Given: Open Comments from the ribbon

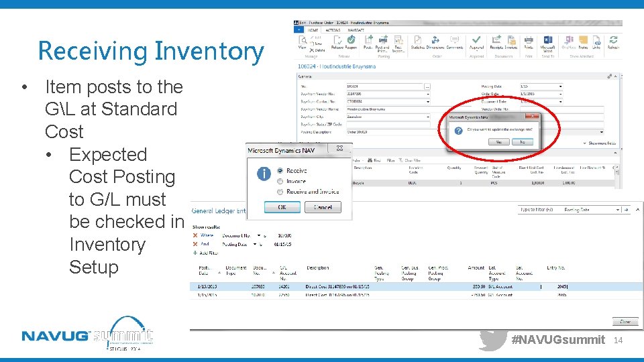Looking at the screenshot, I should point(454,42).
